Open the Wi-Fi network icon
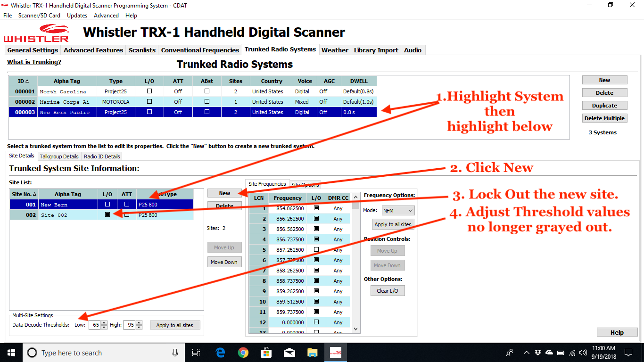The image size is (644, 362). (x=572, y=353)
